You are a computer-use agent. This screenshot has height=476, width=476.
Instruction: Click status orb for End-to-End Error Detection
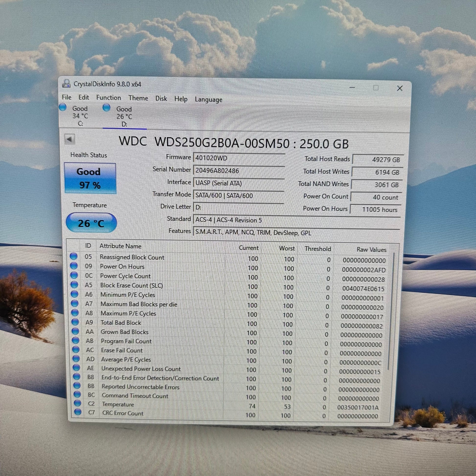[x=77, y=377]
